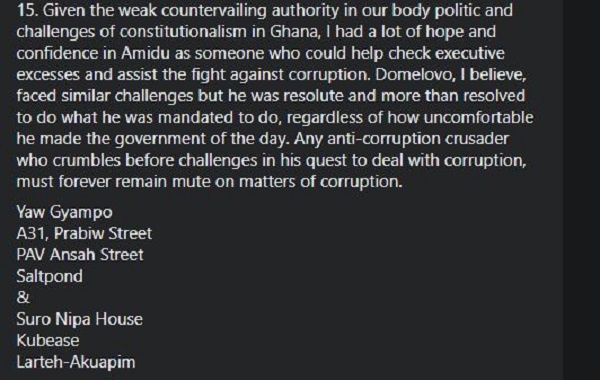
Task: Click the word uncomfortable
Action: 478,117
